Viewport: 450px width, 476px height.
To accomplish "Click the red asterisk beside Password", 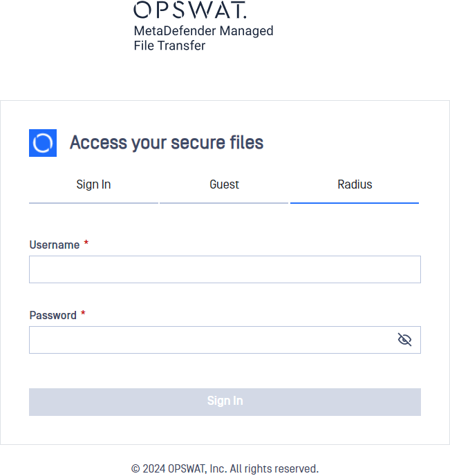I will pos(83,313).
